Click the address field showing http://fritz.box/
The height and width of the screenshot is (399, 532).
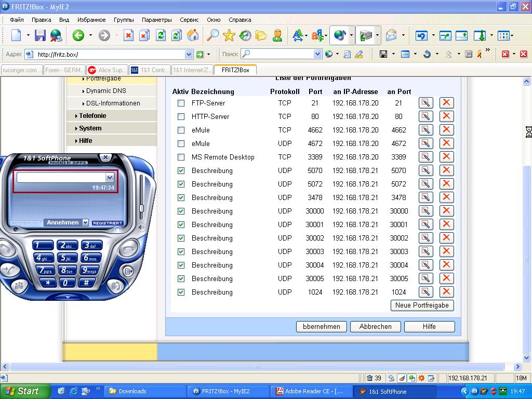pyautogui.click(x=110, y=54)
